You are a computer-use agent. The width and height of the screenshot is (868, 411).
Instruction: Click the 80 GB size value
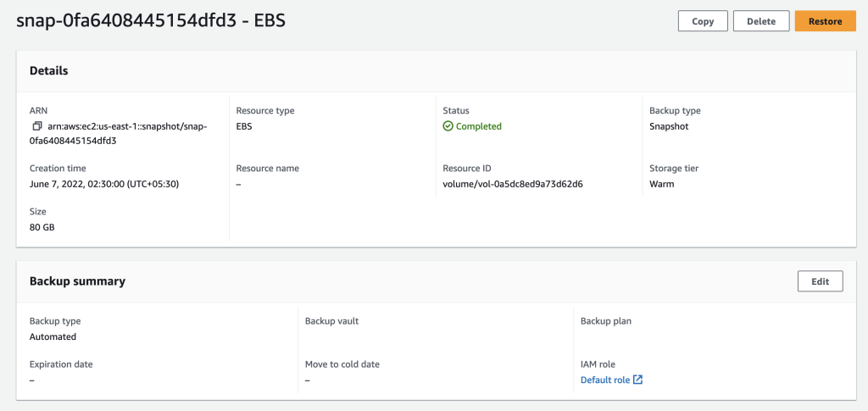(x=42, y=227)
